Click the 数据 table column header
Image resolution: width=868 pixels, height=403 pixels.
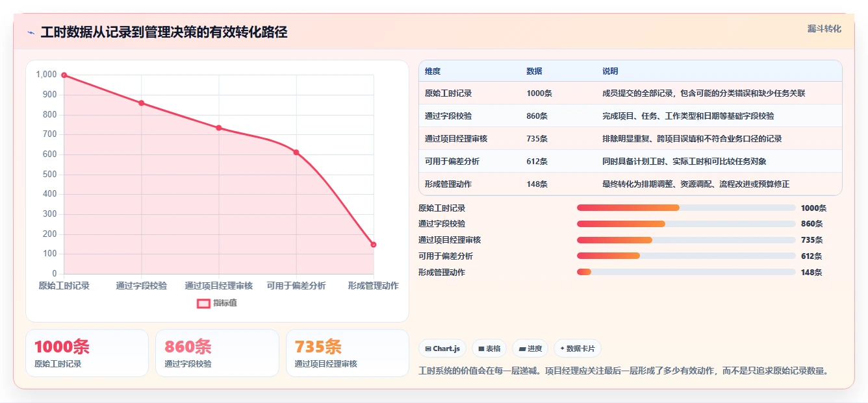coord(534,71)
